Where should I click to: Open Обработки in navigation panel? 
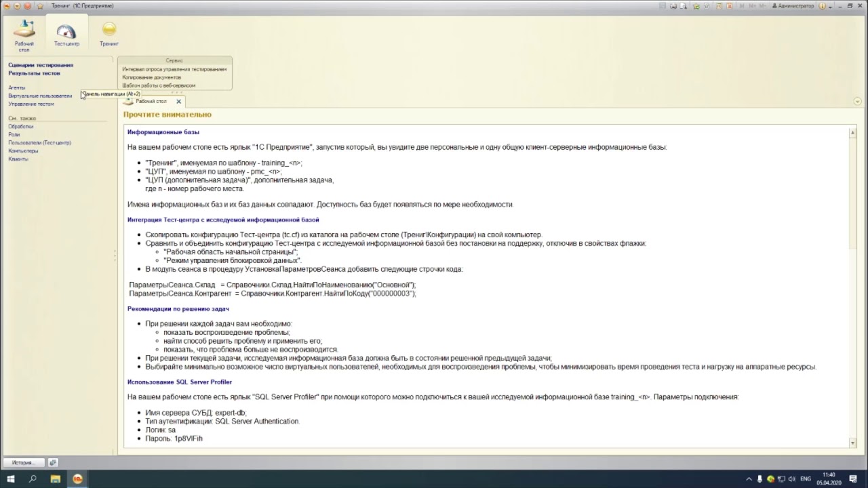click(x=20, y=127)
